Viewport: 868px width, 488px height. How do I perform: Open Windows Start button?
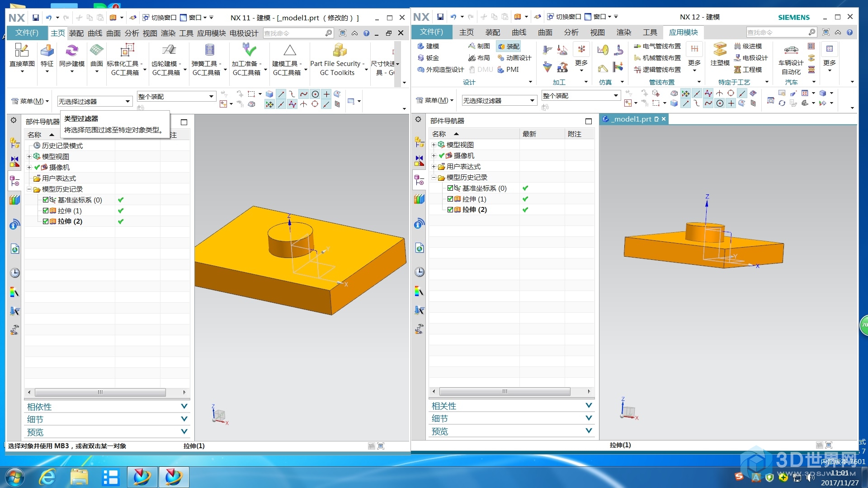pyautogui.click(x=14, y=477)
